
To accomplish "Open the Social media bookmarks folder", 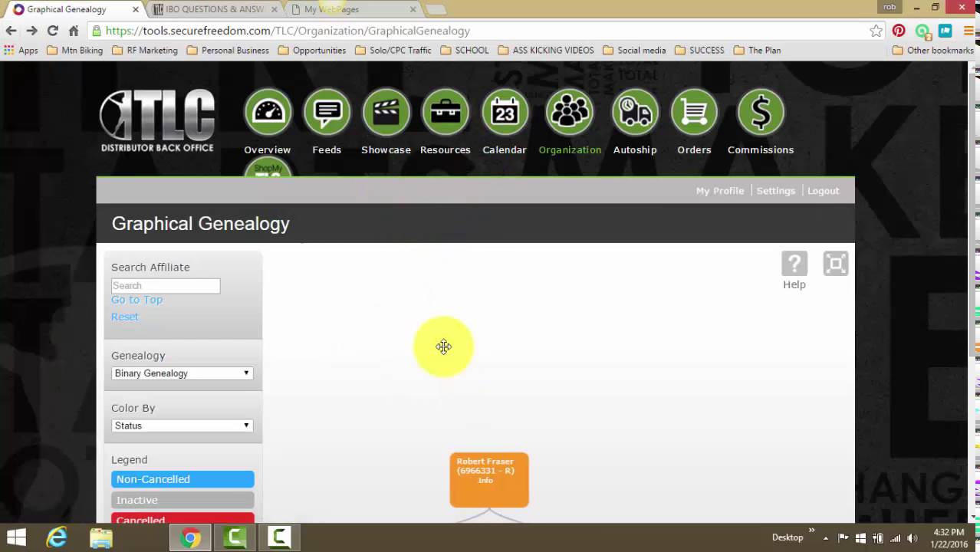I will tap(634, 51).
